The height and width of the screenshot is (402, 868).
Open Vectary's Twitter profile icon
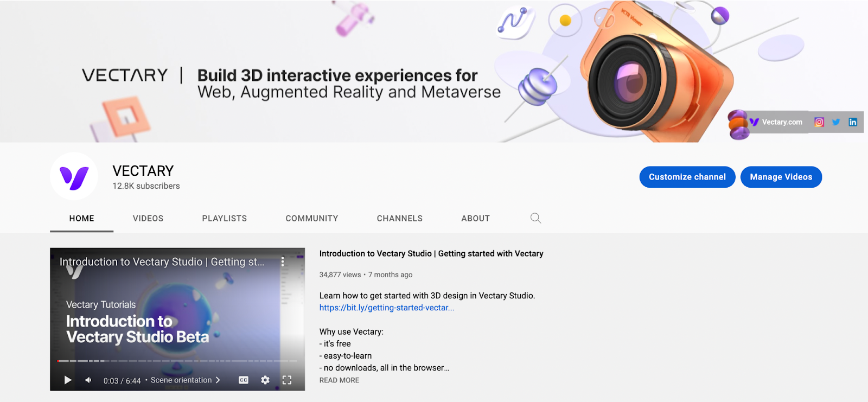point(836,122)
